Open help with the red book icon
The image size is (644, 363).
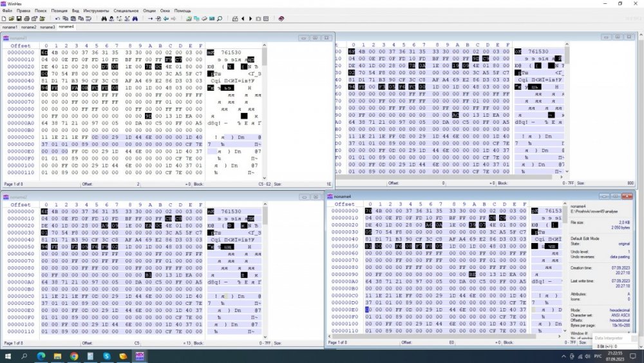pyautogui.click(x=281, y=19)
